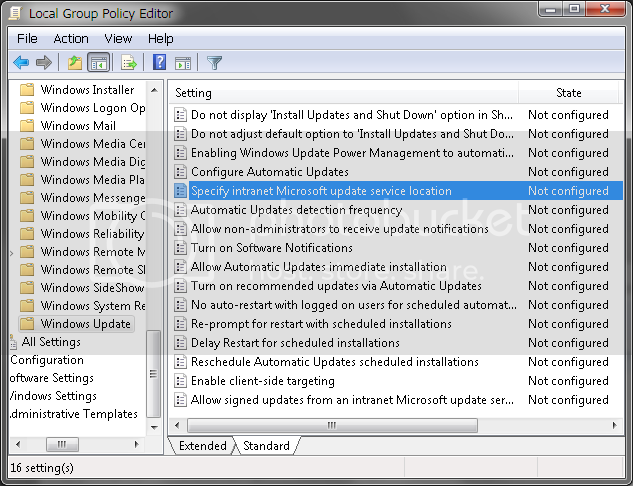Toggle the Show/Hide Action Pane icon
The image size is (633, 486).
pyautogui.click(x=183, y=63)
